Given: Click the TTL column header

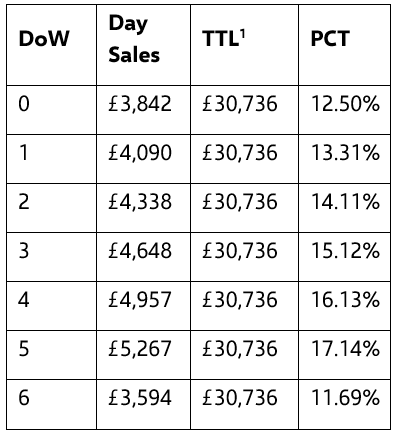Looking at the screenshot, I should [244, 45].
